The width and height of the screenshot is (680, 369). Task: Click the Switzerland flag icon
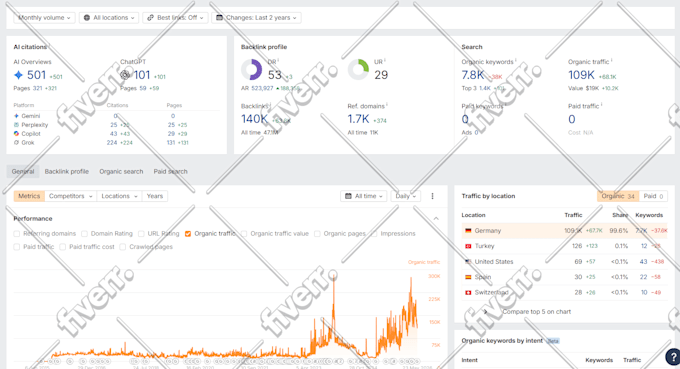468,293
